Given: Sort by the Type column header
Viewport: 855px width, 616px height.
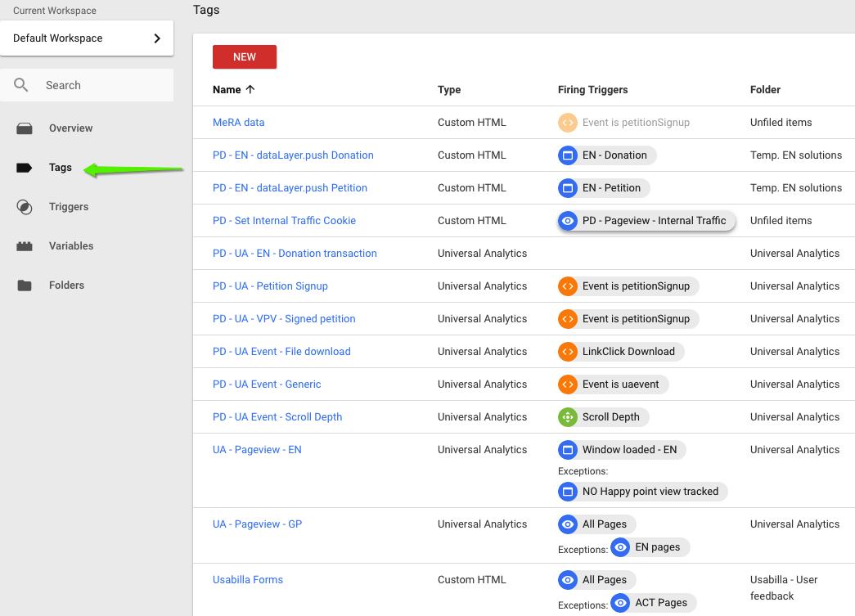Looking at the screenshot, I should [448, 89].
